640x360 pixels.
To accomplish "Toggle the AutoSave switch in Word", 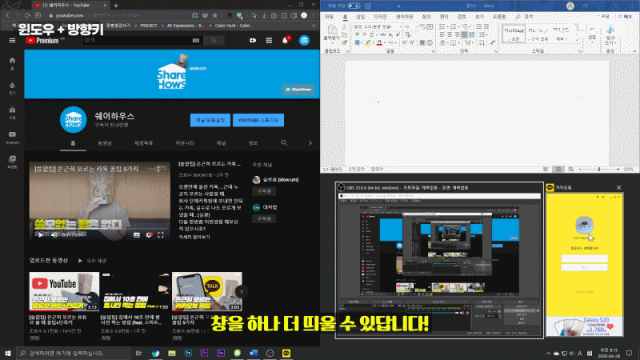I will (354, 6).
